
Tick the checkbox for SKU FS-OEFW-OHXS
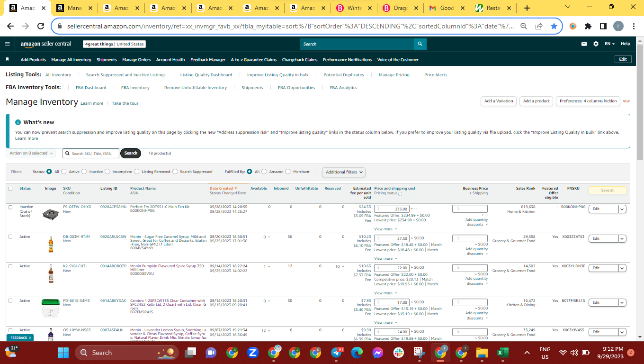(x=10, y=208)
